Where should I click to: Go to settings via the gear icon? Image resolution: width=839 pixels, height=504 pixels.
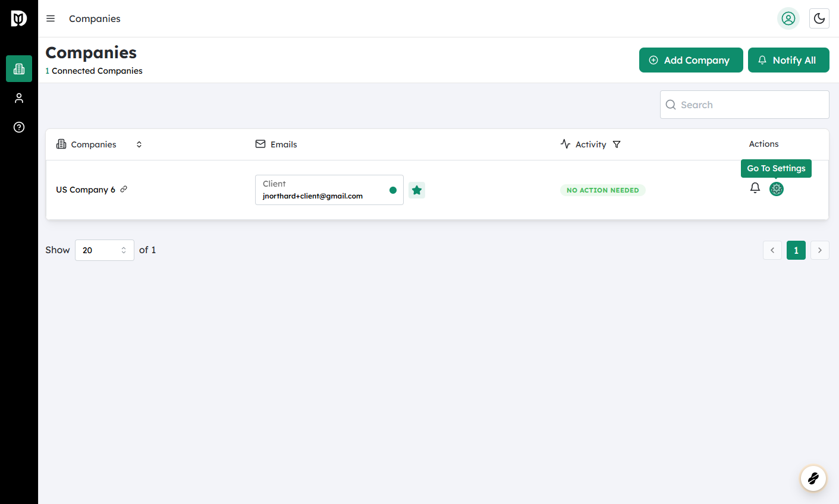[776, 189]
